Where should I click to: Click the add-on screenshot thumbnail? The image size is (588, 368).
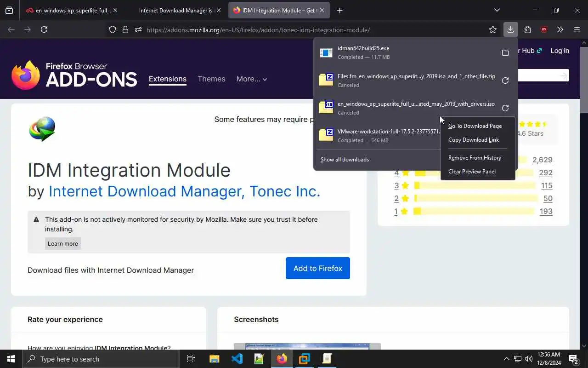(307, 346)
